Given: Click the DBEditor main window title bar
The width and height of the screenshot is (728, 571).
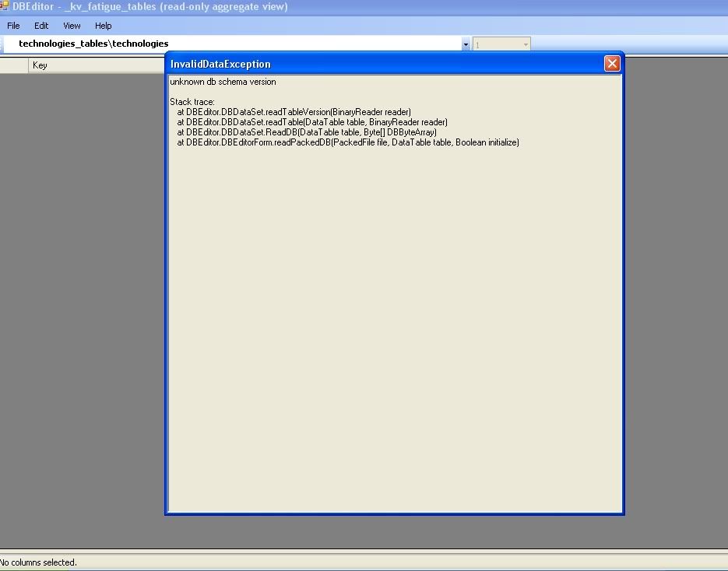Looking at the screenshot, I should click(389, 7).
